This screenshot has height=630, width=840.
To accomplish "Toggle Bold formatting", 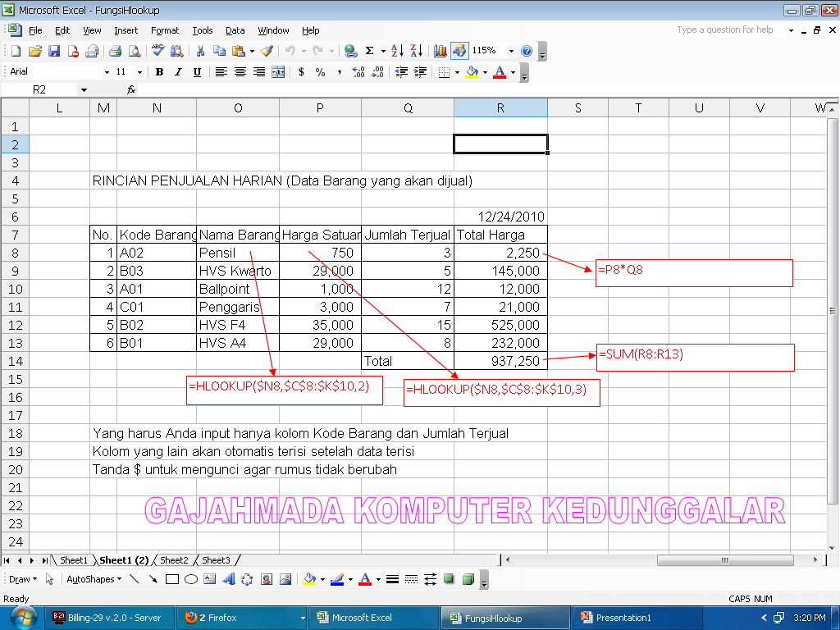I will point(159,72).
